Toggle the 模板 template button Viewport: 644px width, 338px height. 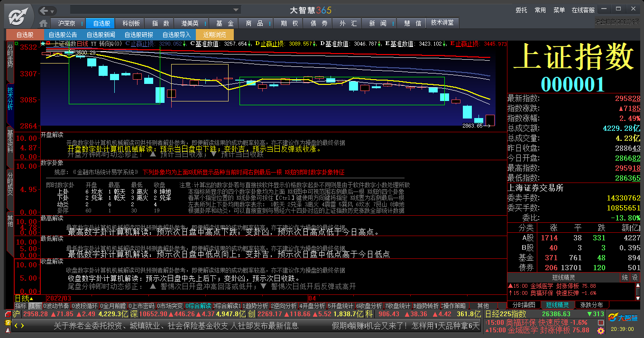click(x=35, y=306)
